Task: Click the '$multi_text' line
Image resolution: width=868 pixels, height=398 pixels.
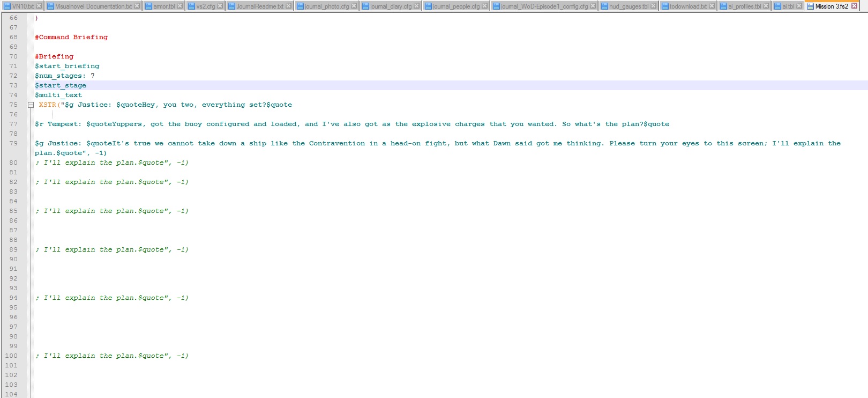Action: click(58, 95)
